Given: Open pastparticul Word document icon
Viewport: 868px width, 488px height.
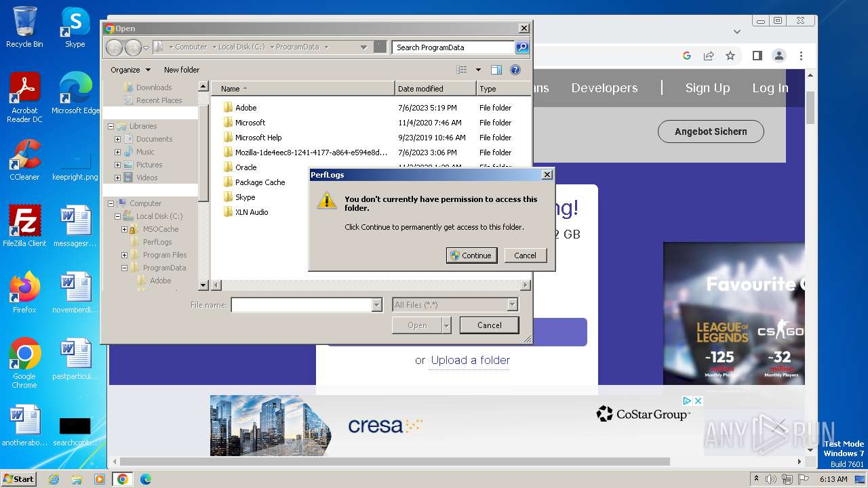Looking at the screenshot, I should click(75, 359).
